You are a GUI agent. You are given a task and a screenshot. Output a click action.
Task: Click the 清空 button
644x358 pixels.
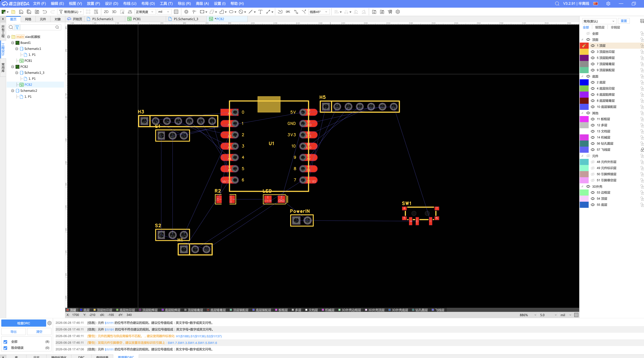[39, 331]
